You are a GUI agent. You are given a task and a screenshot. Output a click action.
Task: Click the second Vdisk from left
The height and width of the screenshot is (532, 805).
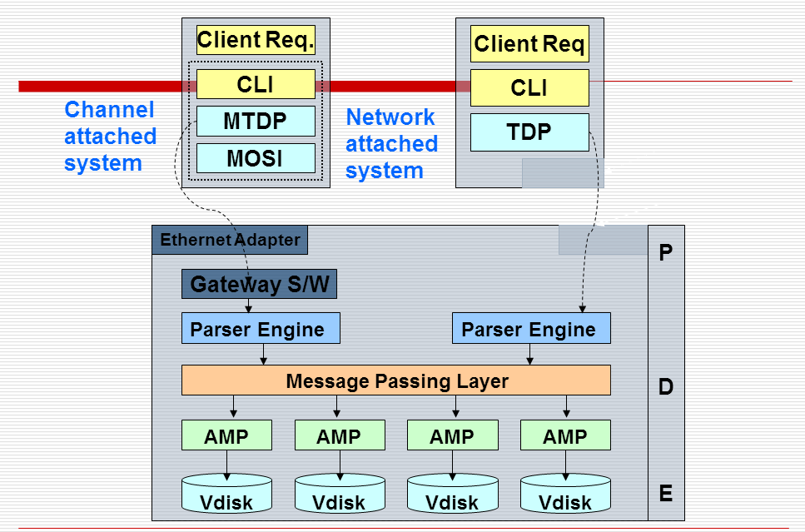pyautogui.click(x=340, y=494)
